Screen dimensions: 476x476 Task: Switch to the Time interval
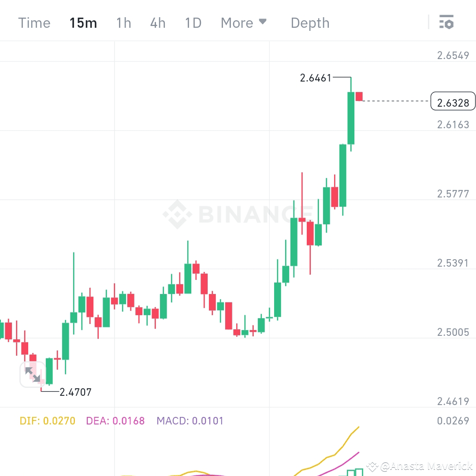pos(34,22)
